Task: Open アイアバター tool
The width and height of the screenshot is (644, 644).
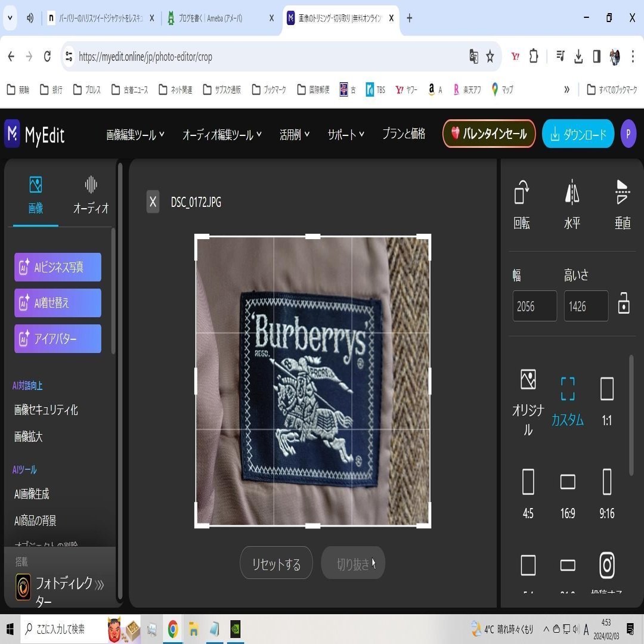Action: [57, 339]
